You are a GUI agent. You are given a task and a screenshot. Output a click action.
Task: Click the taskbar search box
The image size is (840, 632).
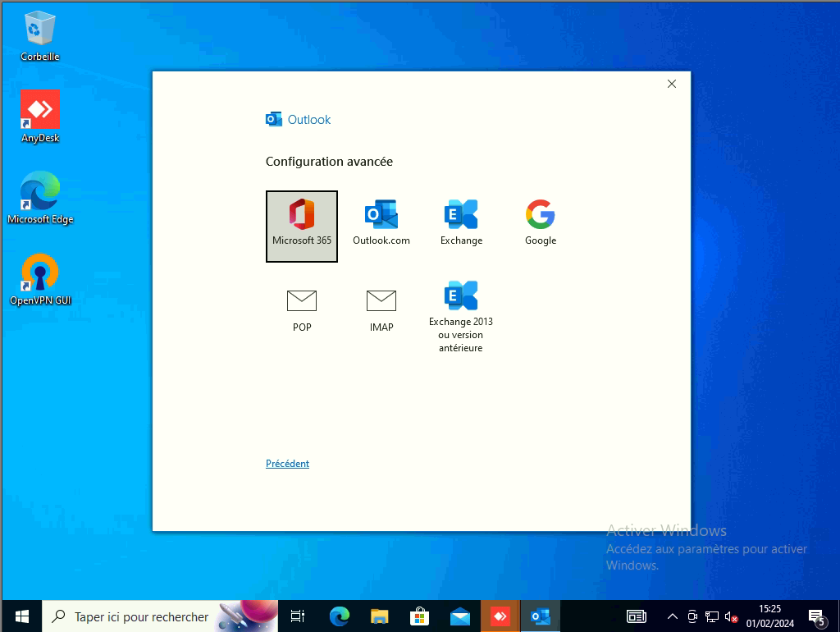pyautogui.click(x=160, y=616)
